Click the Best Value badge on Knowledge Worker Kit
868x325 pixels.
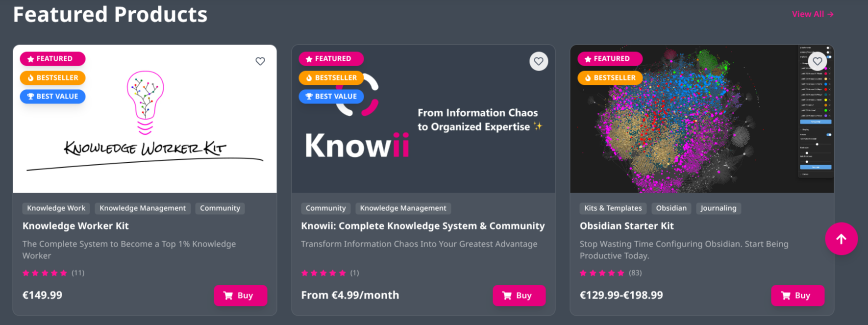(x=52, y=97)
